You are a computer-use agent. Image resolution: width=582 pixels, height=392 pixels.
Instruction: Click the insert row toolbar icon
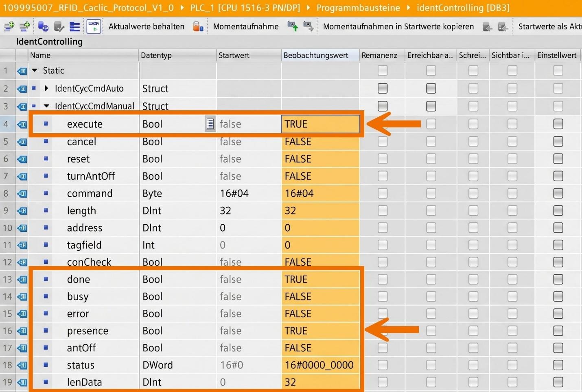pyautogui.click(x=9, y=27)
